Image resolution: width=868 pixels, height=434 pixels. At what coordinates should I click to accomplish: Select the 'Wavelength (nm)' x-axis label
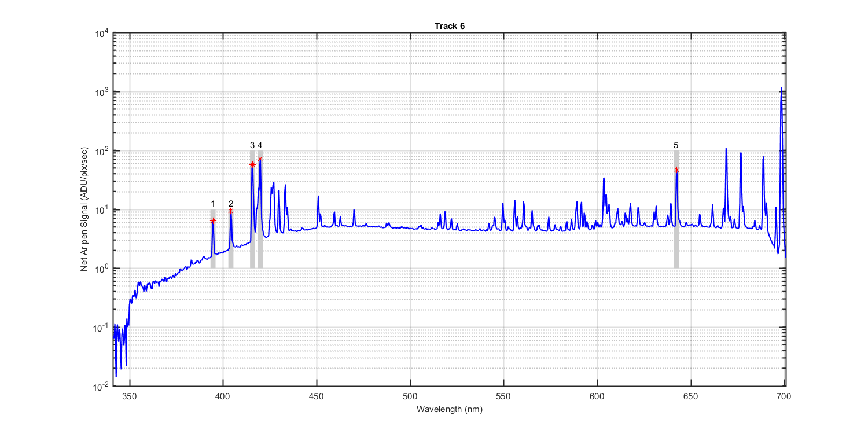pyautogui.click(x=449, y=409)
